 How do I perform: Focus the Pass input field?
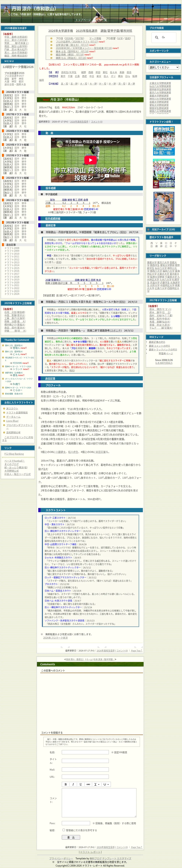[x=76, y=823]
